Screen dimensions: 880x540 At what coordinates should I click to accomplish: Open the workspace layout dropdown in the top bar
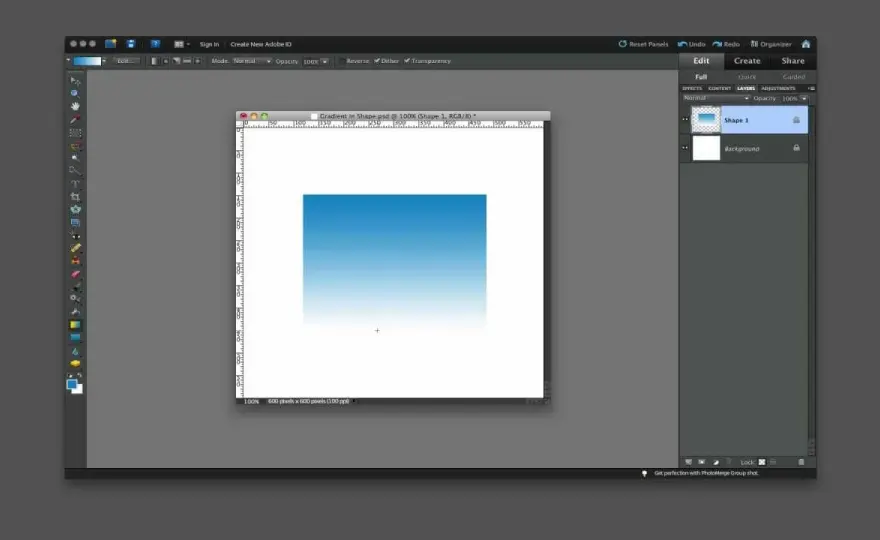tap(181, 44)
